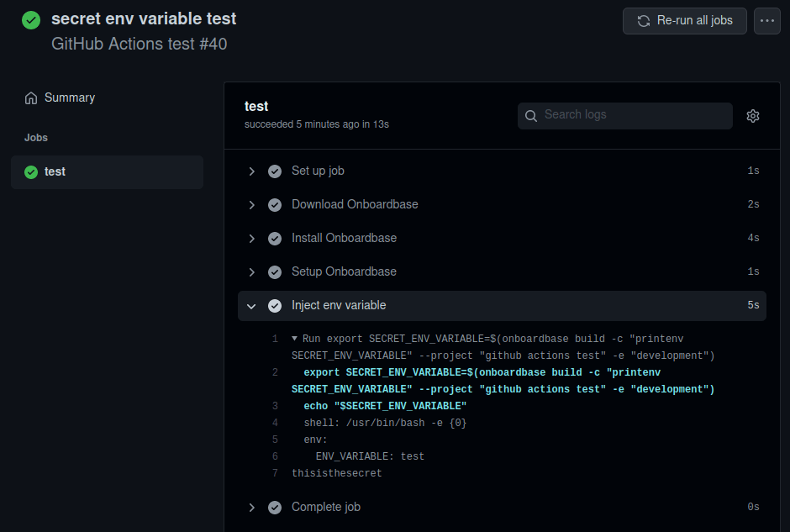Click the magnifier icon in Search logs
The height and width of the screenshot is (532, 790).
tap(531, 116)
